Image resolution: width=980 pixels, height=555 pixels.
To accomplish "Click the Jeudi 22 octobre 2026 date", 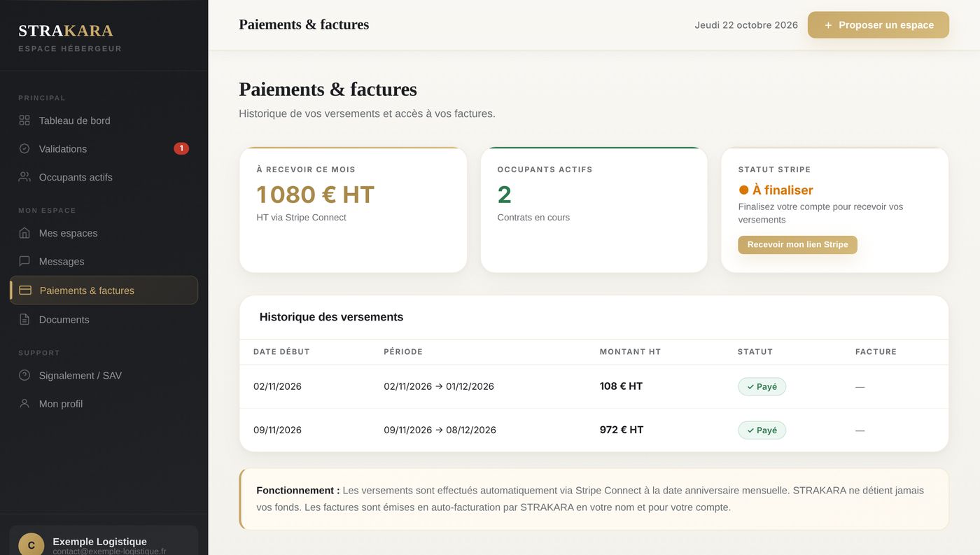I will tap(746, 25).
